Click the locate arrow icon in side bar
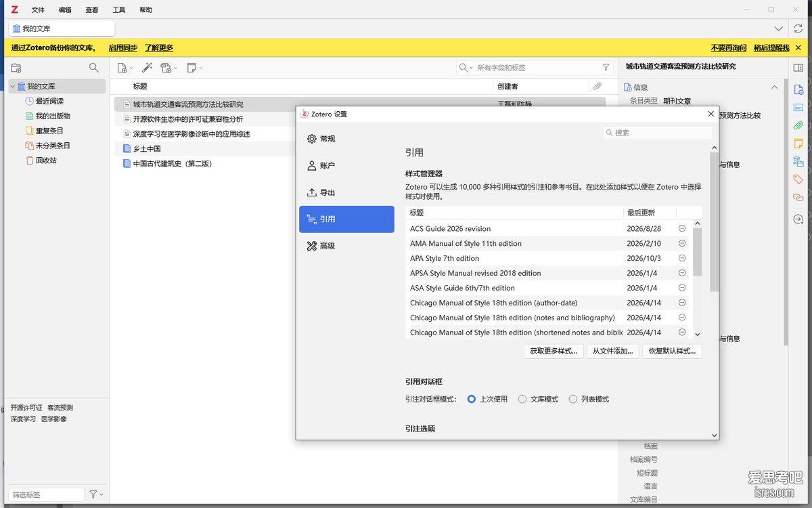The width and height of the screenshot is (812, 508). pos(798,219)
